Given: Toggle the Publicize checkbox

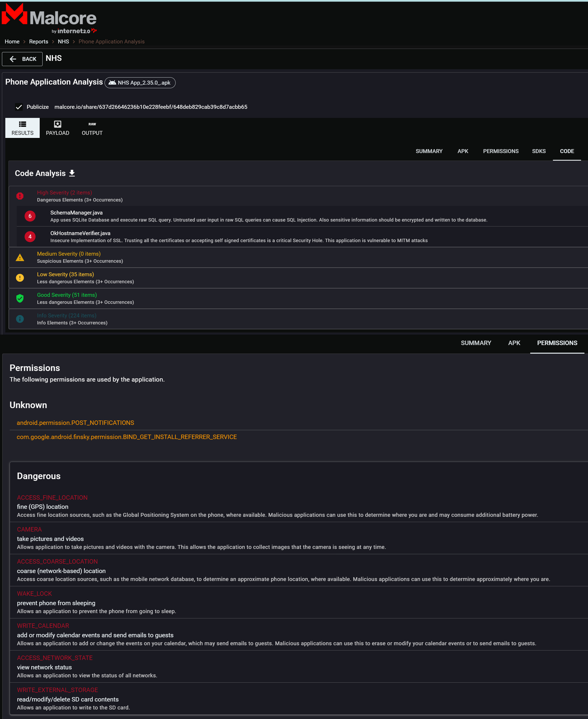Looking at the screenshot, I should coord(19,107).
